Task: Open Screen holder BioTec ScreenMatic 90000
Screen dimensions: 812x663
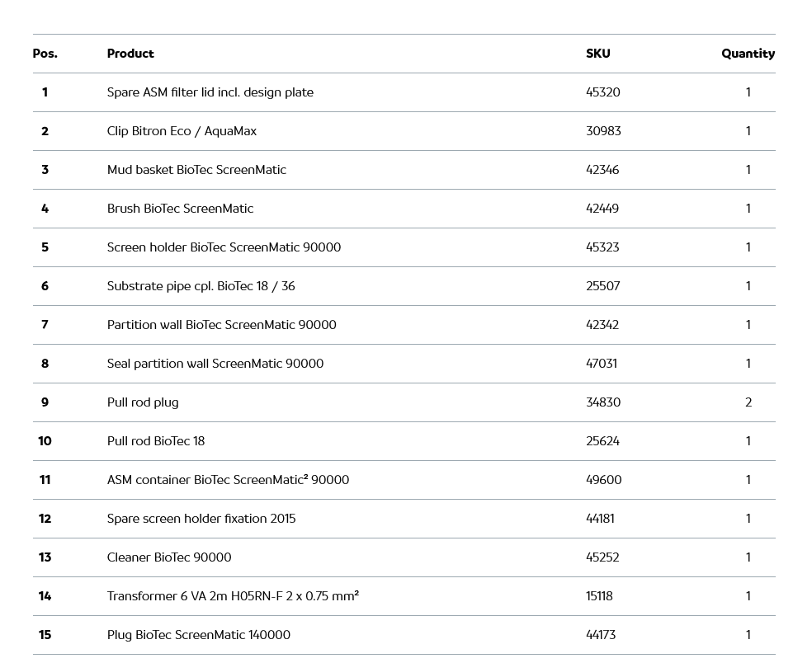Action: (224, 247)
